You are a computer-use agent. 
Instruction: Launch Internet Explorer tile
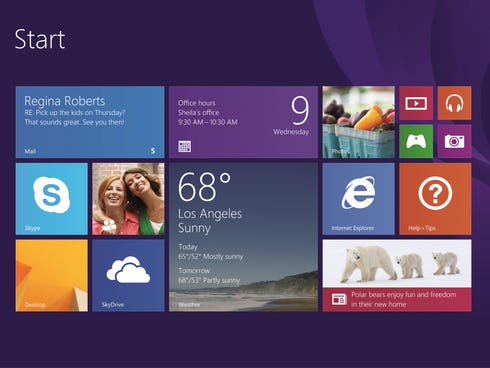pyautogui.click(x=359, y=199)
